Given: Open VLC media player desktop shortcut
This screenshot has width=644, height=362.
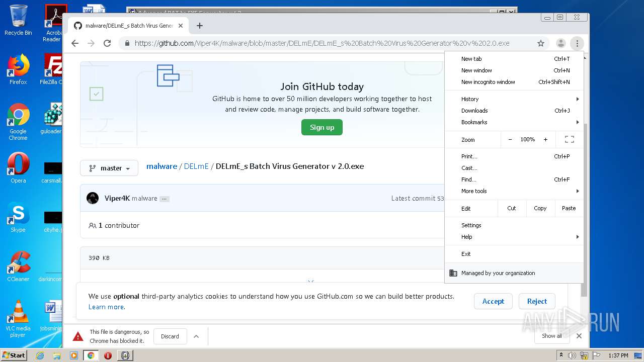Looking at the screenshot, I should point(18,319).
